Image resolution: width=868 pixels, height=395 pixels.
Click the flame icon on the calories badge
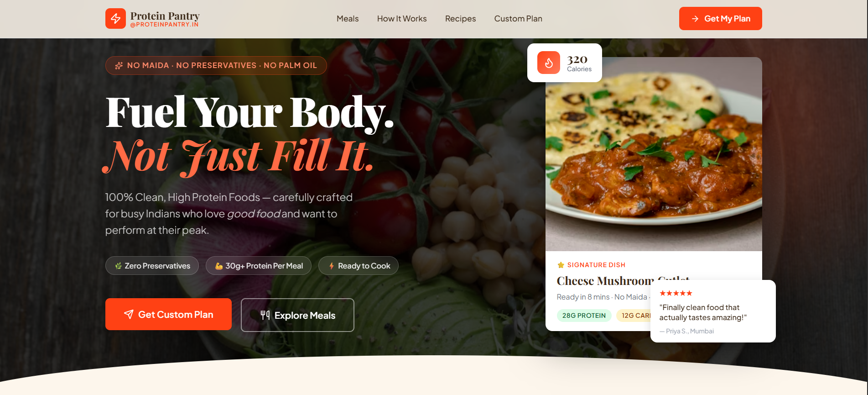pyautogui.click(x=549, y=63)
